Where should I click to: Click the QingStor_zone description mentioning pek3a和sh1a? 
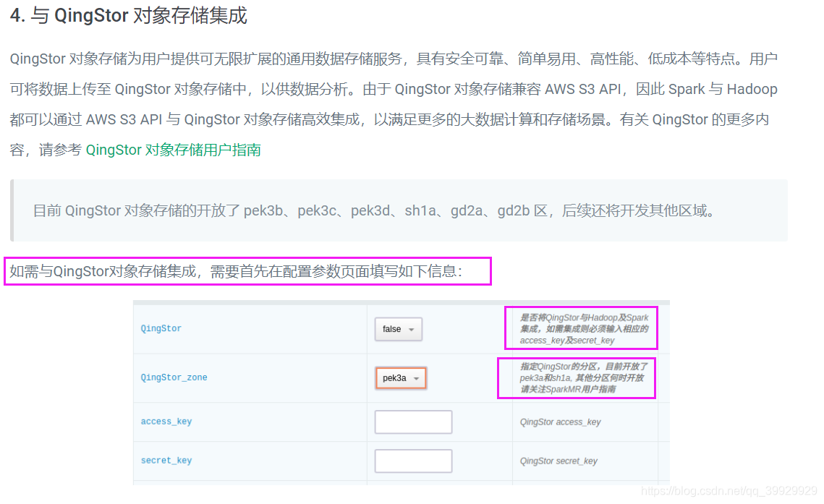[x=583, y=378]
